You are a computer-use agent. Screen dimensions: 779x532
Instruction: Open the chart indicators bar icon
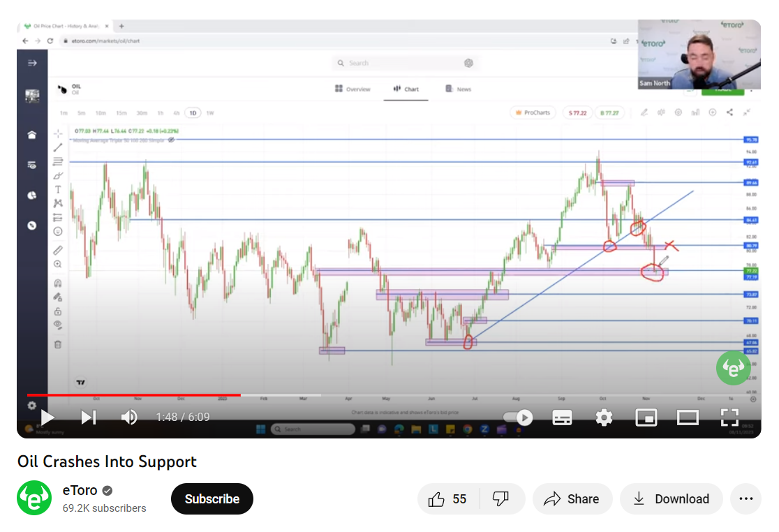click(695, 113)
